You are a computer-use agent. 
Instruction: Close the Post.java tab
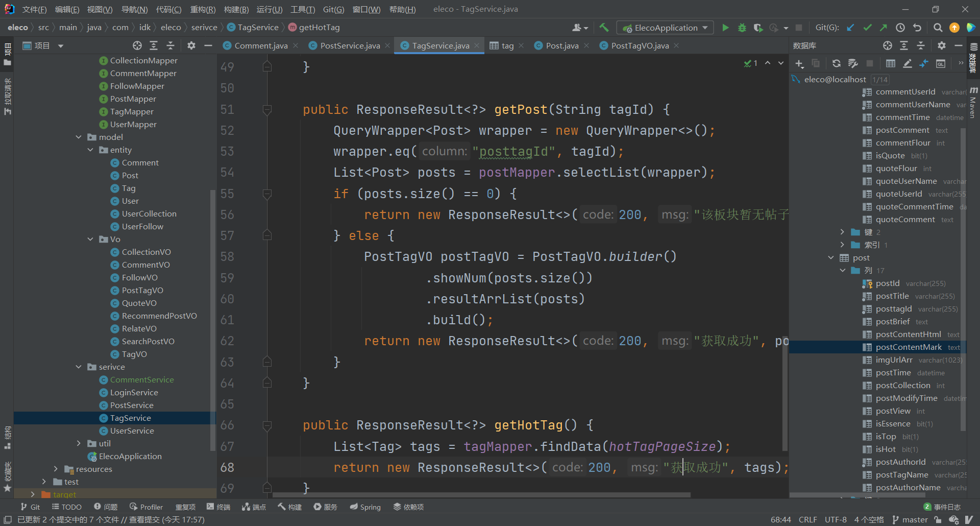586,45
